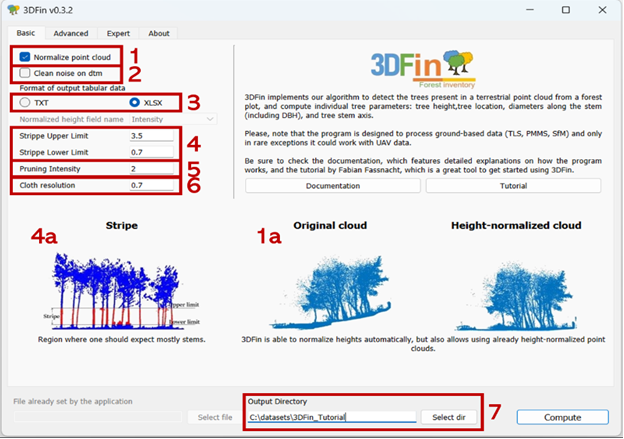Open the Advanced tab

71,33
